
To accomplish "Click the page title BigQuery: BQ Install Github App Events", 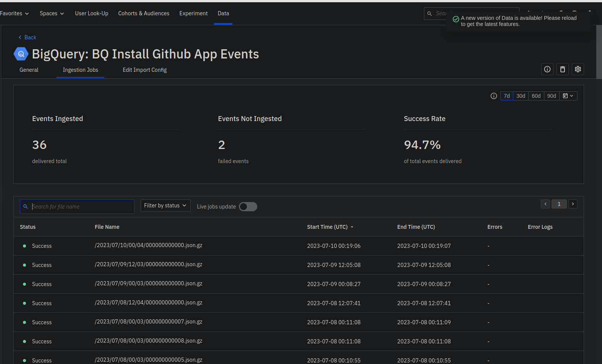I will (x=145, y=54).
